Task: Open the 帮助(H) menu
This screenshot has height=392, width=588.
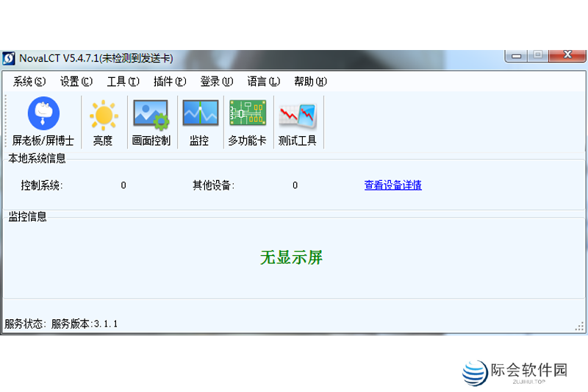Action: point(310,82)
